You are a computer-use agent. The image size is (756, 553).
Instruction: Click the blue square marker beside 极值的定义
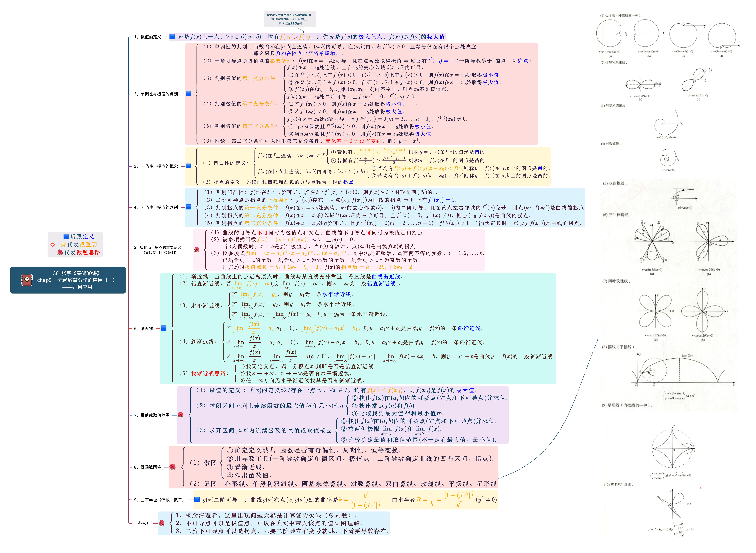(172, 37)
